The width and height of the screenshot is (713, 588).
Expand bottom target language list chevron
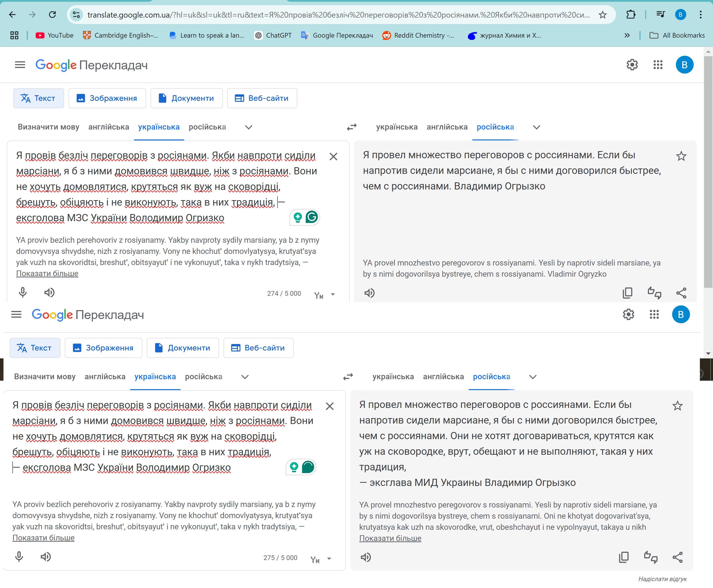533,377
